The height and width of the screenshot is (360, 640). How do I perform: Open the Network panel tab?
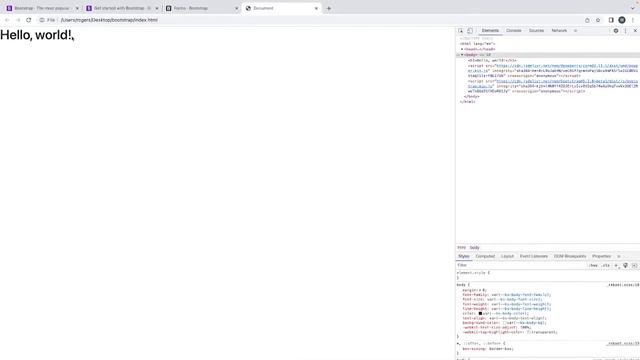[559, 31]
